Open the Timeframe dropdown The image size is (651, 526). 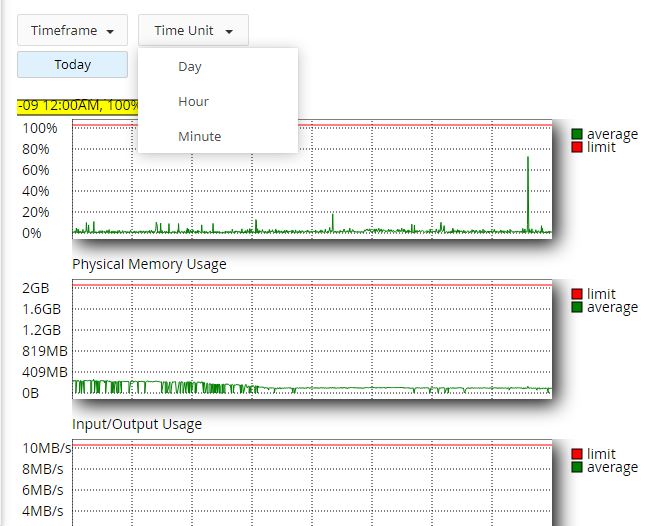point(72,30)
